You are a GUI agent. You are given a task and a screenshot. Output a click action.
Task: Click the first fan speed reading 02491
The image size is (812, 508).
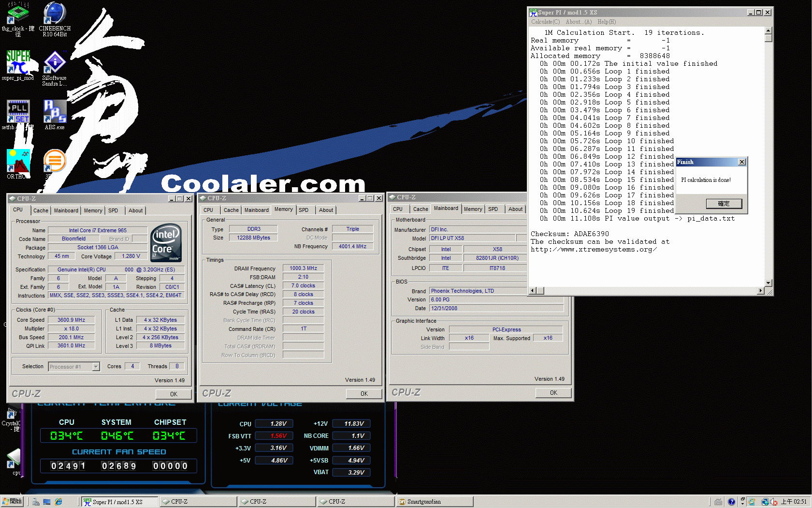[x=68, y=466]
